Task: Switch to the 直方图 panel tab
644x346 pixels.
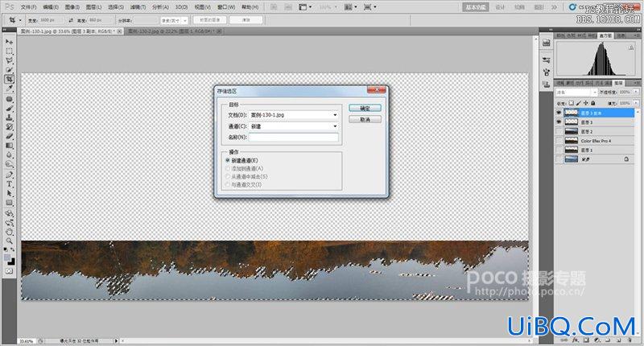Action: pos(605,35)
